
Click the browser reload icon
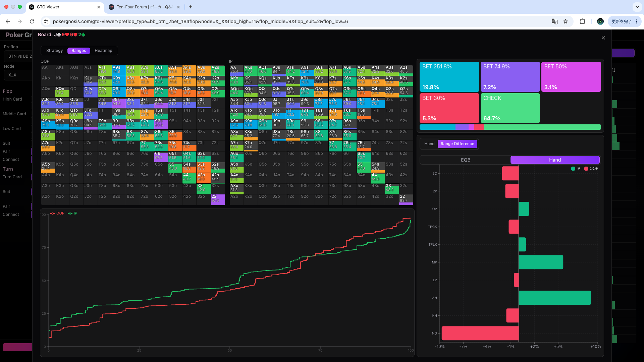pyautogui.click(x=32, y=21)
